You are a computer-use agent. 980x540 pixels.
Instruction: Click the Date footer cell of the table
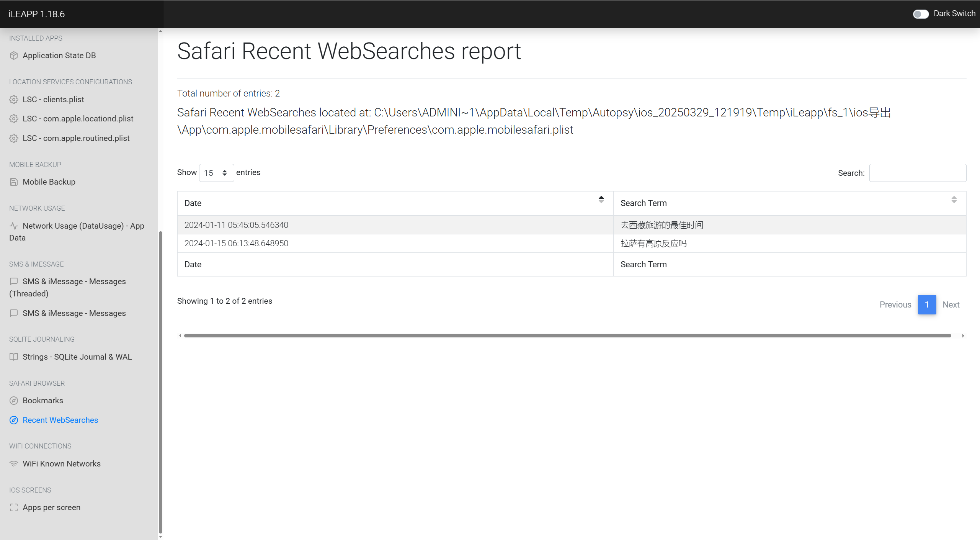tap(395, 265)
